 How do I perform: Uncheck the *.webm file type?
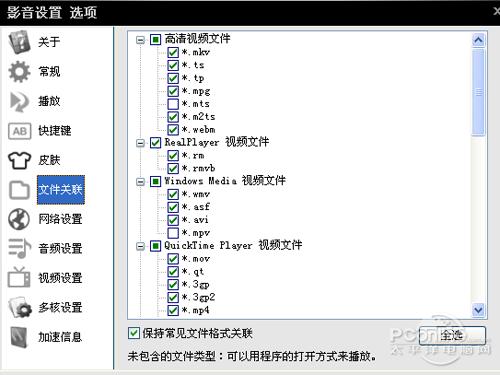pyautogui.click(x=173, y=130)
